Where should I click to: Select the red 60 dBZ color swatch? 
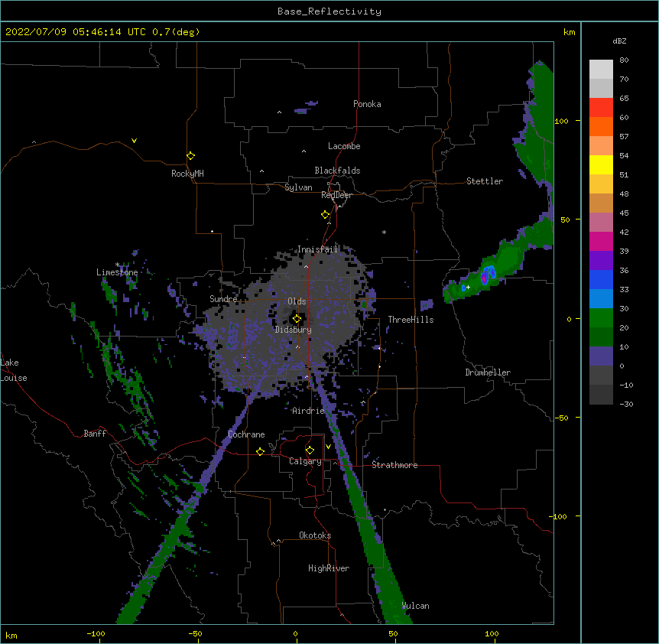coord(601,107)
